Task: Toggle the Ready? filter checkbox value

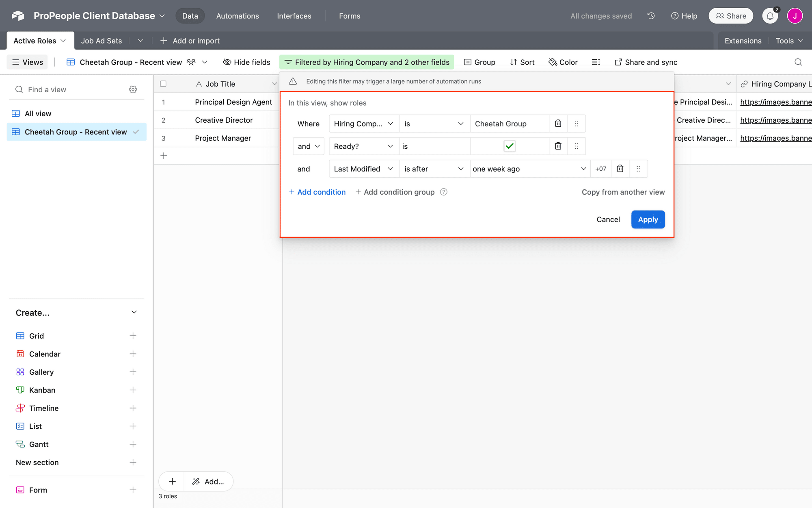Action: pyautogui.click(x=509, y=146)
